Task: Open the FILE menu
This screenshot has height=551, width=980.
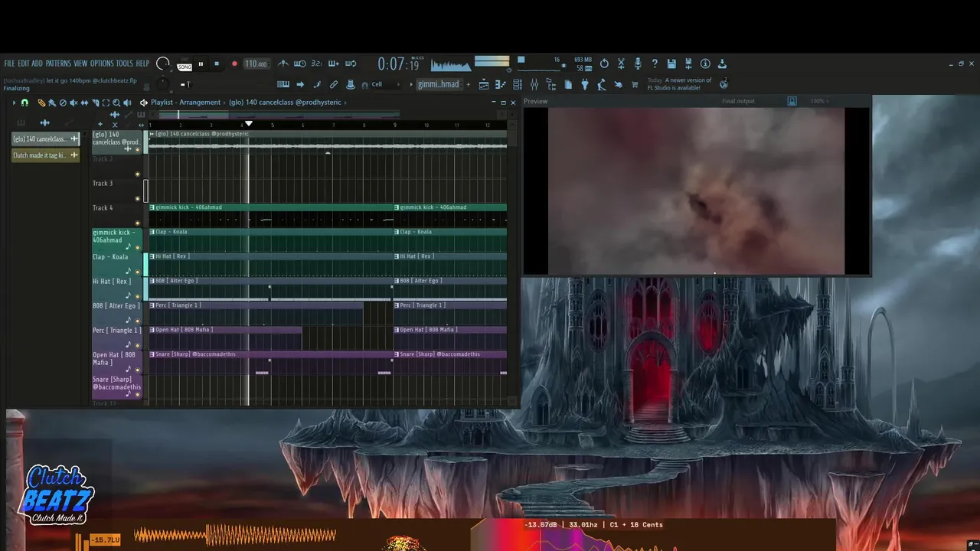Action: coord(9,64)
